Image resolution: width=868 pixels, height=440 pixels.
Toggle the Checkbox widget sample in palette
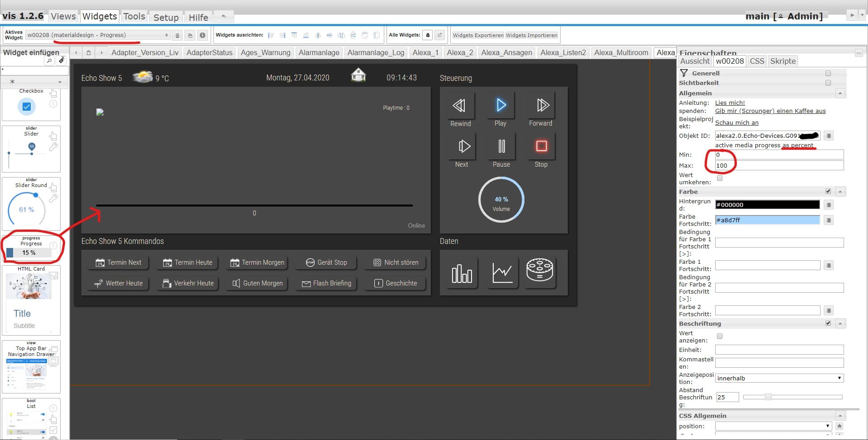point(27,107)
